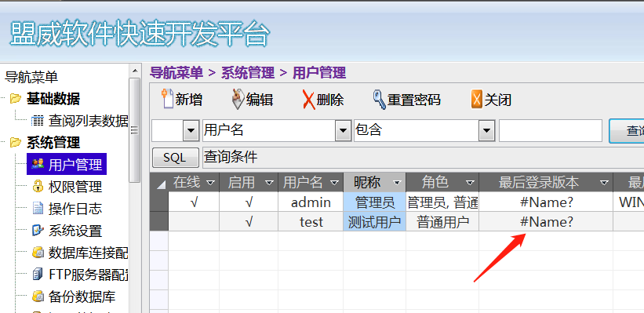
Task: Toggle the 启用 checkmark for admin
Action: tap(249, 202)
